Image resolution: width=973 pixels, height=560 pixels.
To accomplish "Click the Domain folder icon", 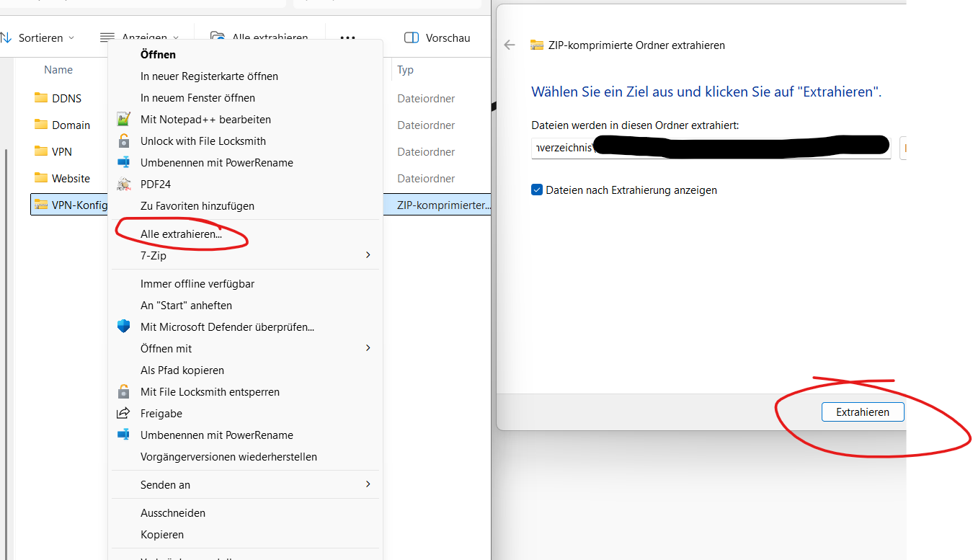I will click(40, 124).
